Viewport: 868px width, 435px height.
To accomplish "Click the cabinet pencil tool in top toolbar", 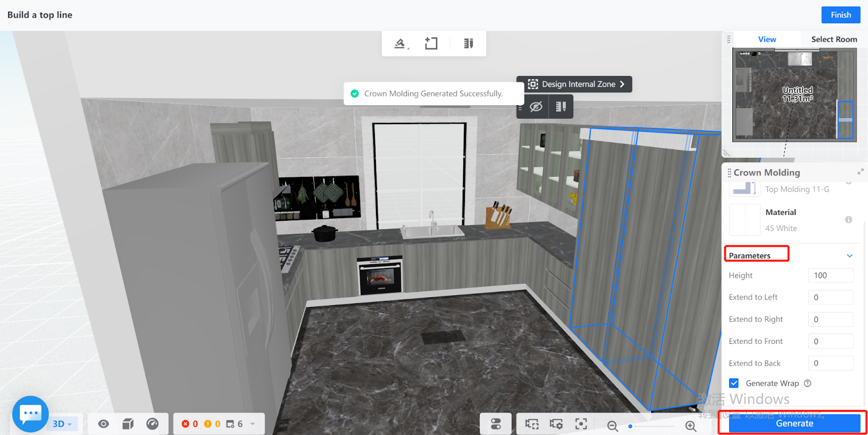I will (469, 43).
